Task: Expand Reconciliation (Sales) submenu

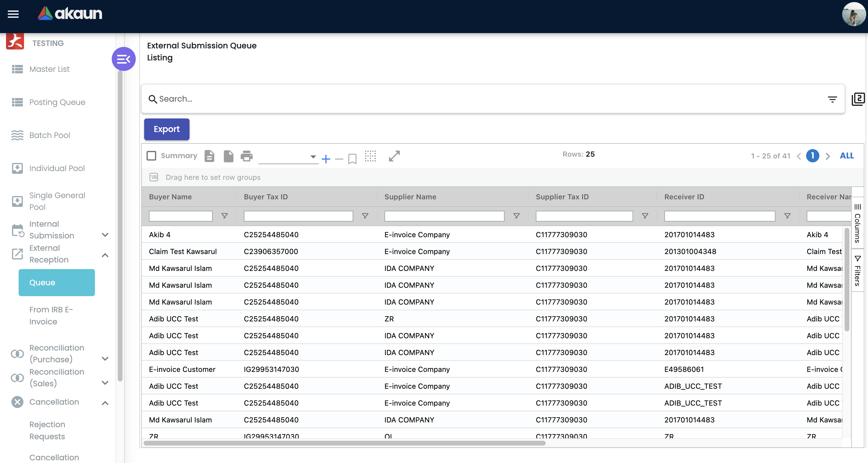Action: (x=105, y=383)
